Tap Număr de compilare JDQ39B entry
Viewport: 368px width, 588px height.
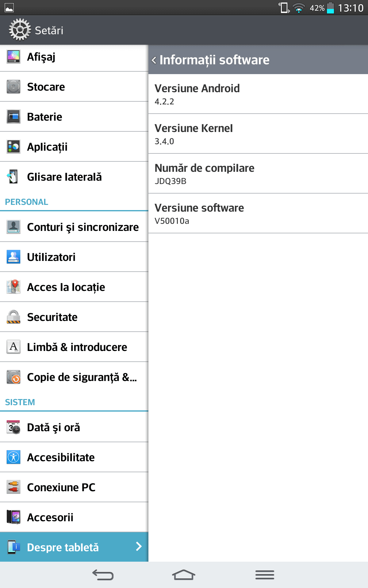[258, 174]
